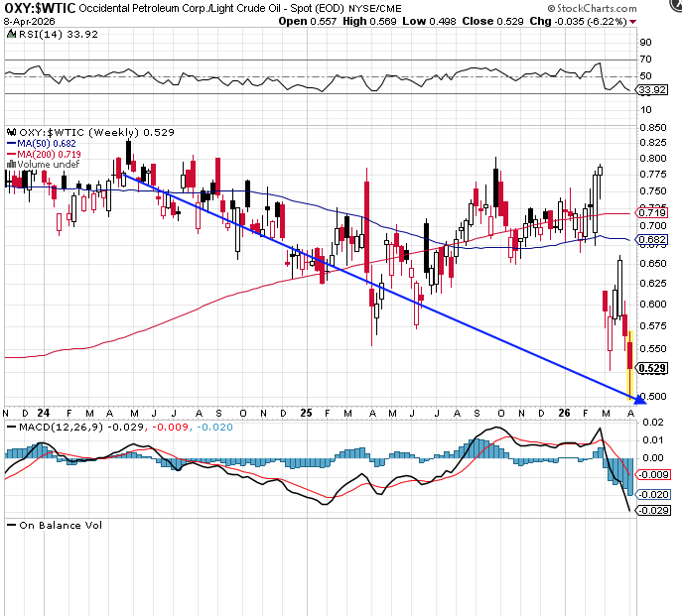Click the 0.02 label on MACD axis
Viewport: 682px width, 616px height.
pos(653,423)
